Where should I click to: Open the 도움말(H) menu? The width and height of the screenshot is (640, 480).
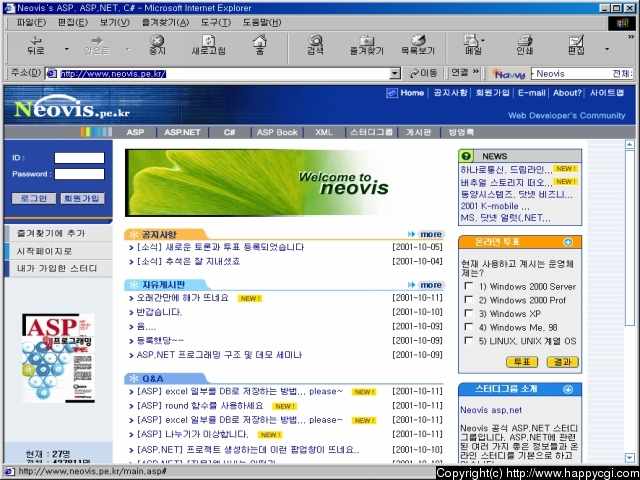coord(262,22)
